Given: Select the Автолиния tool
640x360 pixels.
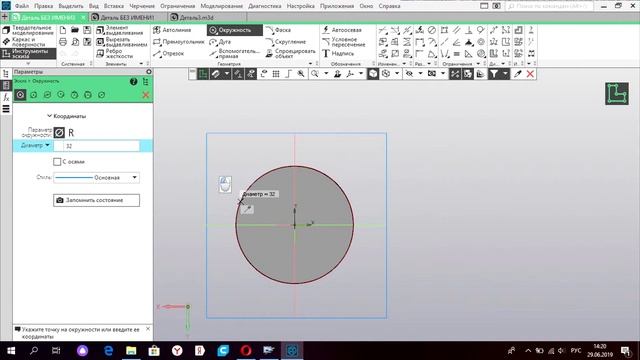Looking at the screenshot, I should click(x=172, y=30).
